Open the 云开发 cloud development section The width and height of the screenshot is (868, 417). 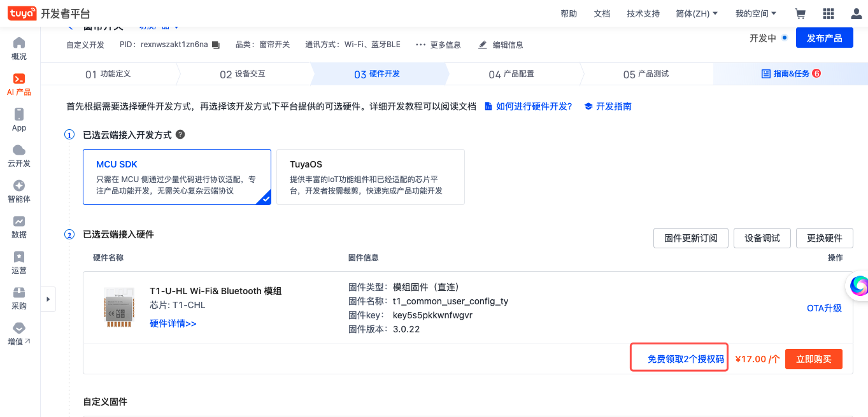(x=19, y=155)
